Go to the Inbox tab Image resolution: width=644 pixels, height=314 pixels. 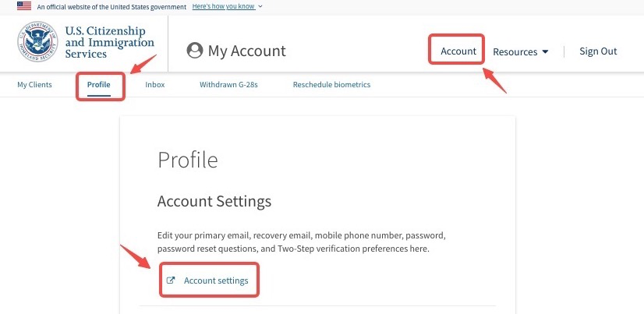pyautogui.click(x=155, y=84)
